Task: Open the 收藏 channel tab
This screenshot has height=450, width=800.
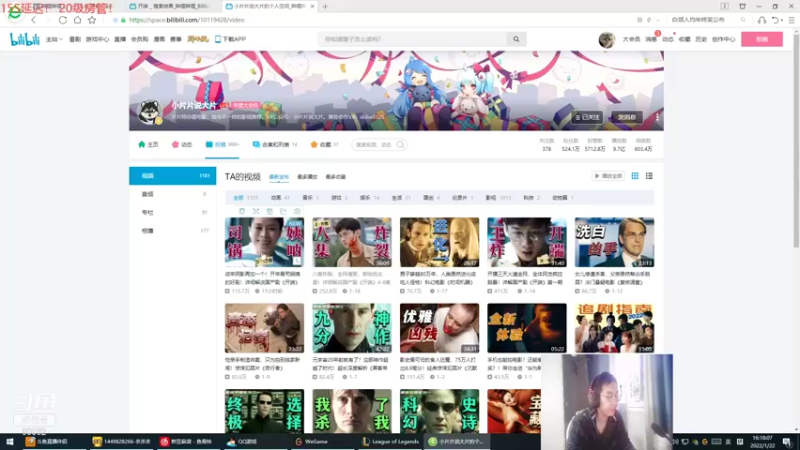Action: (324, 145)
